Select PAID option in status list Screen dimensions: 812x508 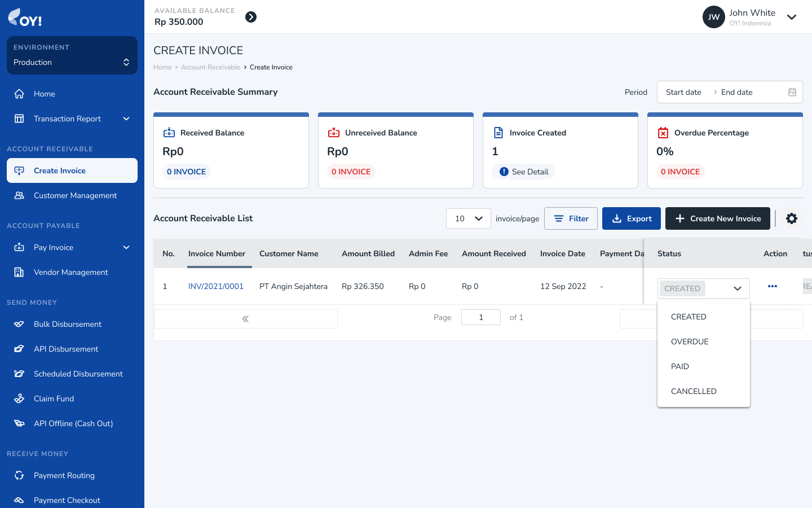coord(704,366)
